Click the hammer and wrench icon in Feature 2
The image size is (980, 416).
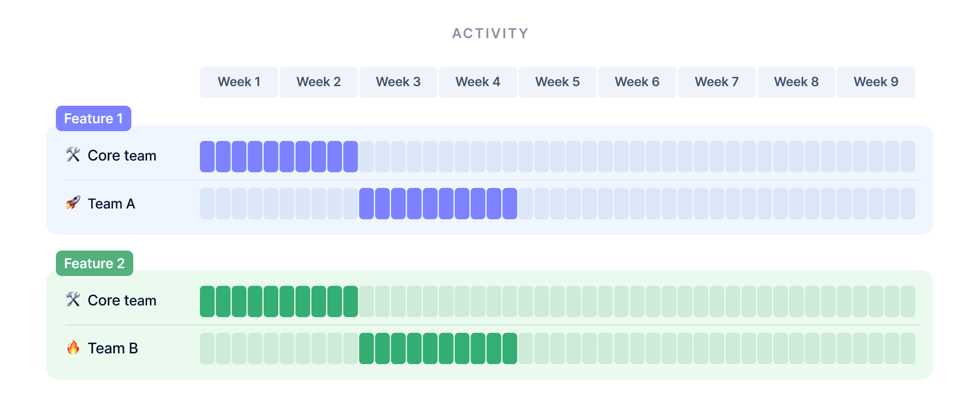pos(73,300)
